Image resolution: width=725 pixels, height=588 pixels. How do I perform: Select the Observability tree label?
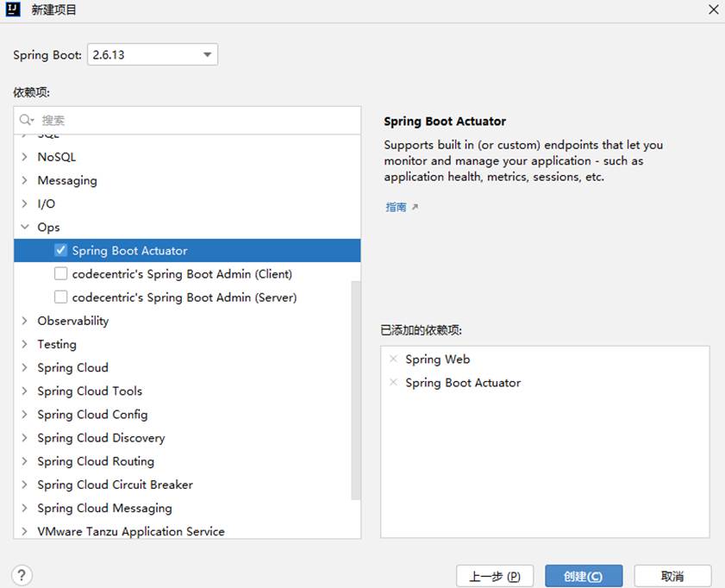click(x=73, y=321)
